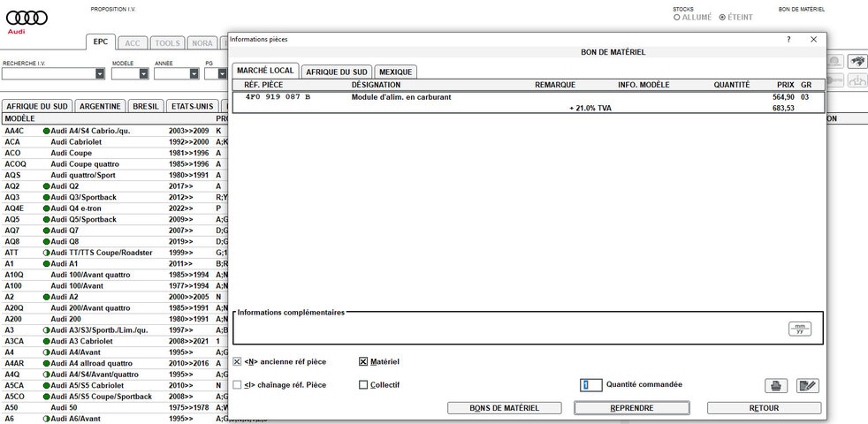Switch to the ACC tab
The height and width of the screenshot is (424, 868).
pos(133,43)
